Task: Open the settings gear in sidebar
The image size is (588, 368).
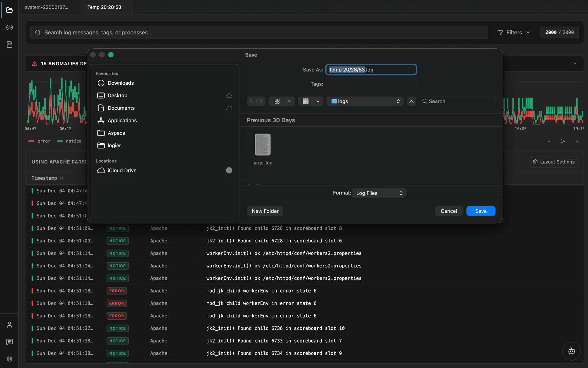Action: (9, 359)
